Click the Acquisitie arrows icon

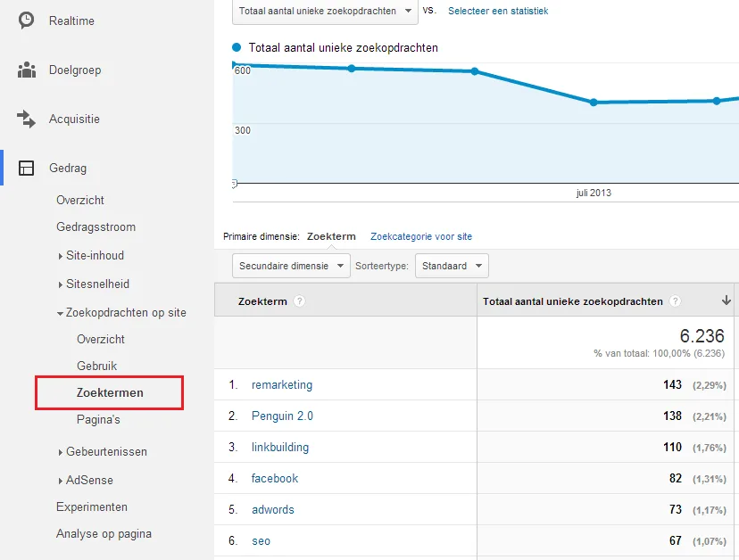coord(26,119)
